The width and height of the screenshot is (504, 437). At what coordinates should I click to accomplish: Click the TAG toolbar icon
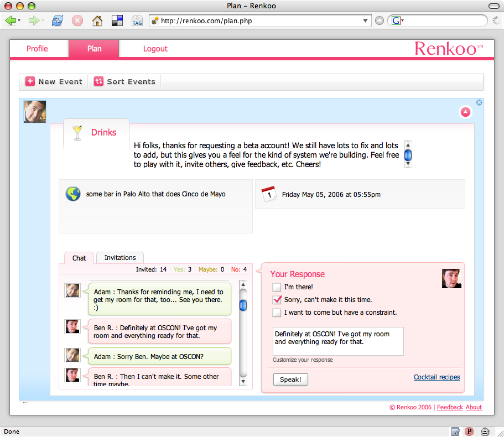click(137, 21)
